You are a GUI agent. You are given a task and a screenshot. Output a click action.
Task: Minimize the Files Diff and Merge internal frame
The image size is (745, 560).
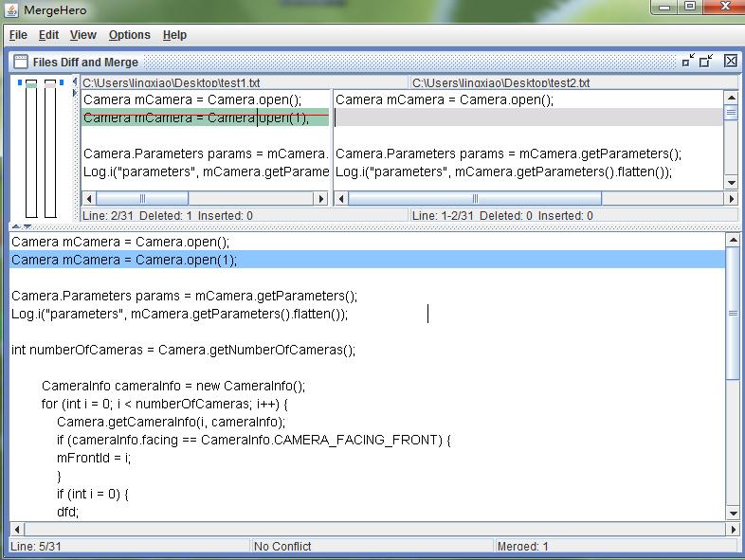688,61
